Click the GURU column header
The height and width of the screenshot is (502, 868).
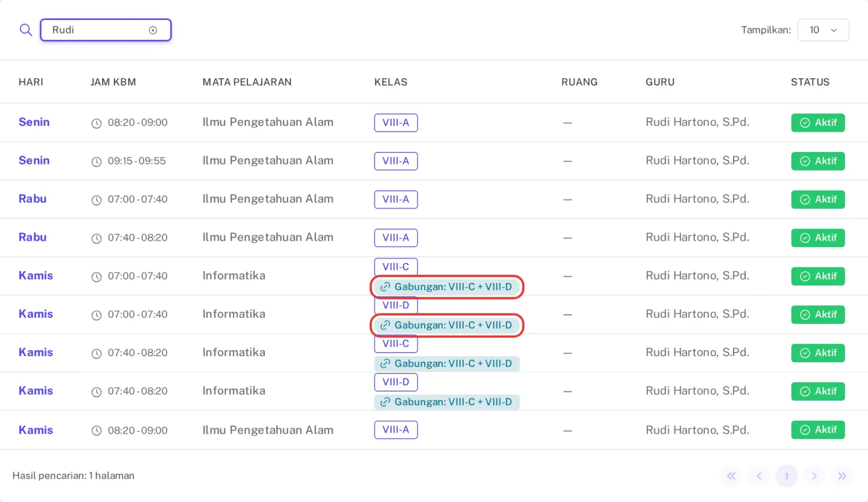click(x=660, y=82)
